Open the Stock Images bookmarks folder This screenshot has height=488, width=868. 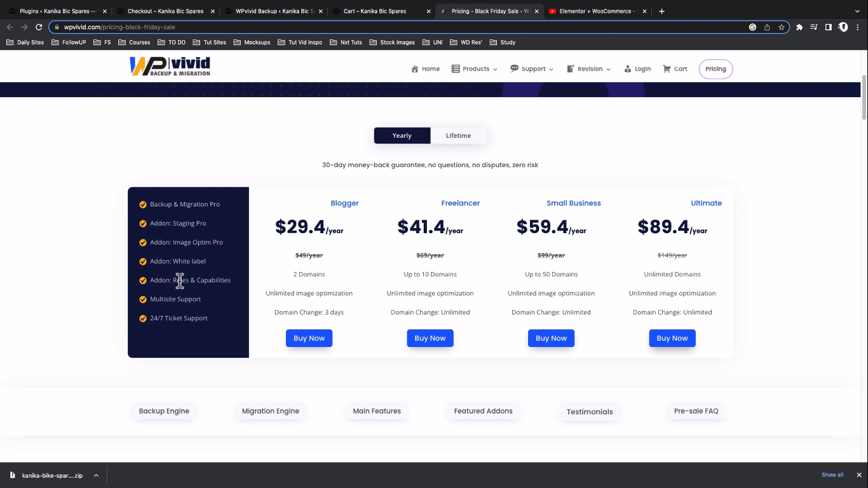(x=391, y=43)
